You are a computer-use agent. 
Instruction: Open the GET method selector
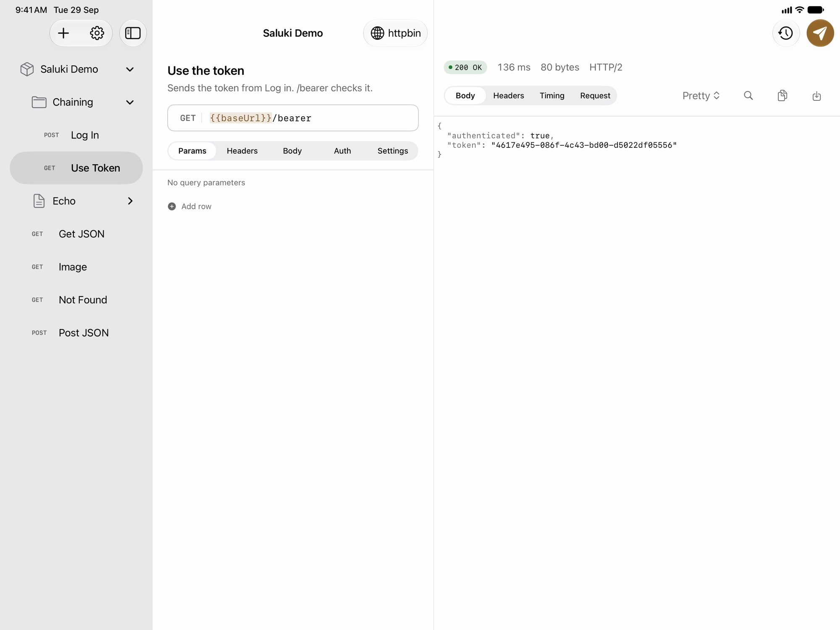coord(188,118)
